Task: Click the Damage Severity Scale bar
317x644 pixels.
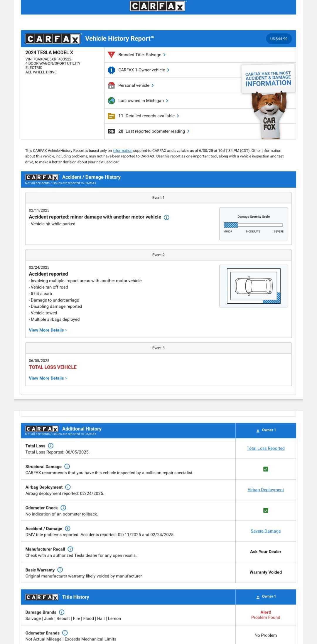Action: [x=253, y=225]
